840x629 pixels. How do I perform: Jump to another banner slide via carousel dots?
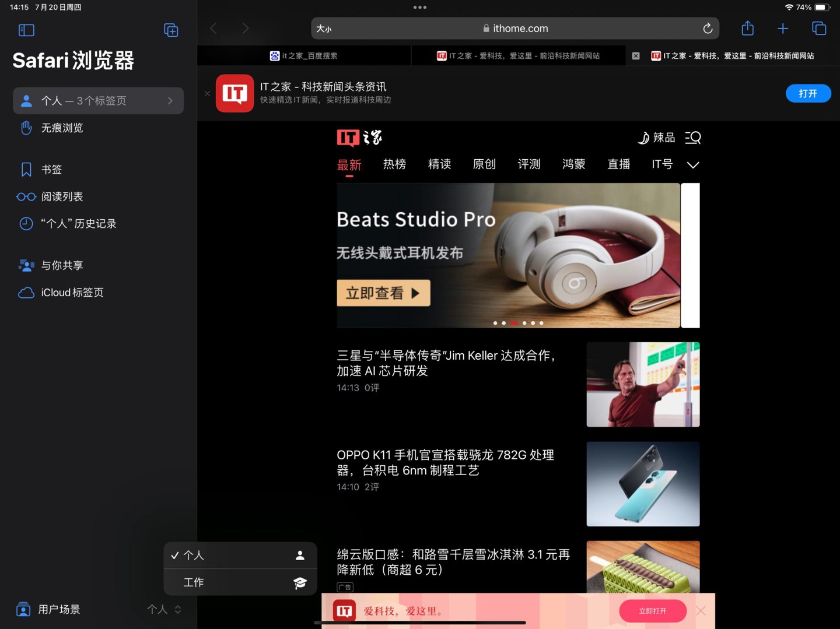(533, 322)
